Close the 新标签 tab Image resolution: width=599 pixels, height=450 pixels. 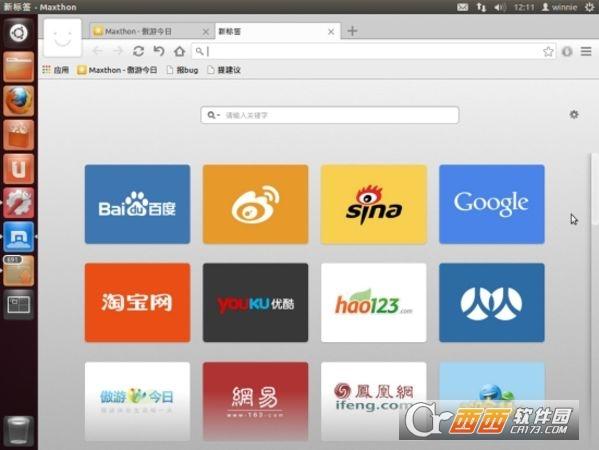331,32
